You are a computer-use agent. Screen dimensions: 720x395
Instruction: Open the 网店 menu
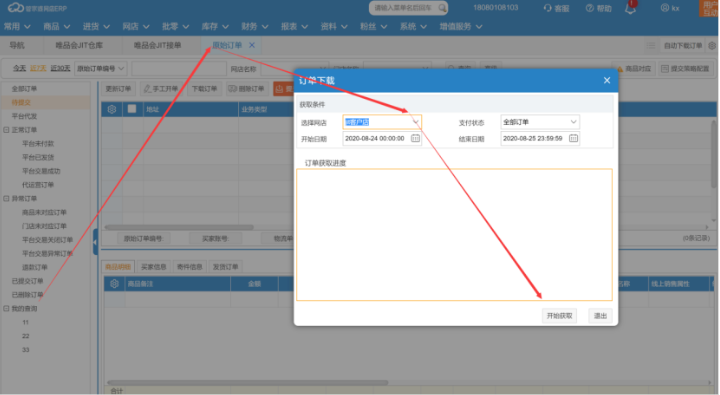click(135, 27)
